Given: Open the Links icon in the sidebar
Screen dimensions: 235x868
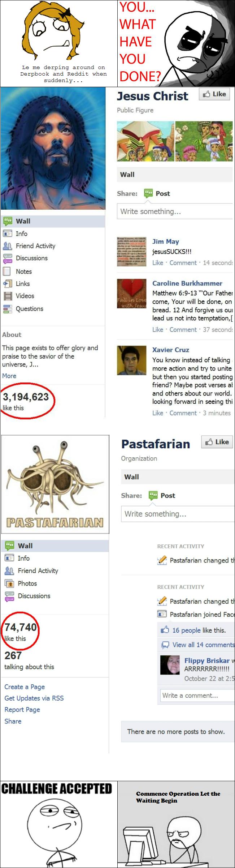Looking at the screenshot, I should [x=7, y=284].
